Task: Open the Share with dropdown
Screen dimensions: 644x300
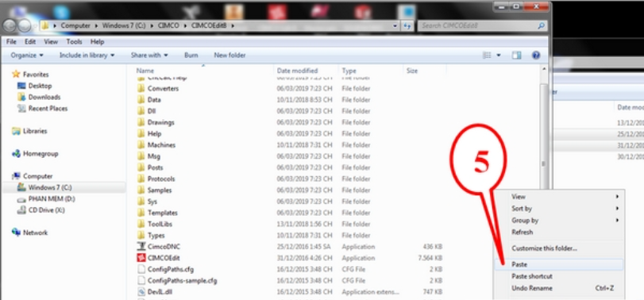Action: click(x=149, y=56)
